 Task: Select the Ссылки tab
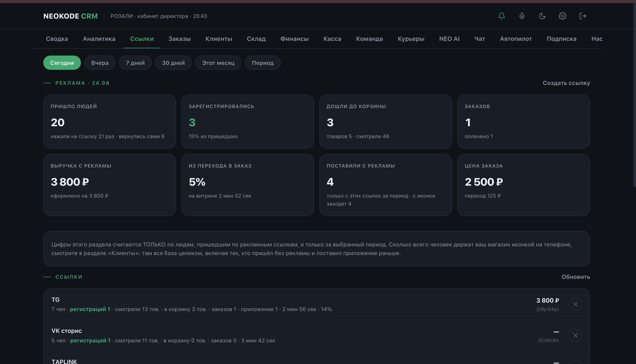tap(142, 39)
